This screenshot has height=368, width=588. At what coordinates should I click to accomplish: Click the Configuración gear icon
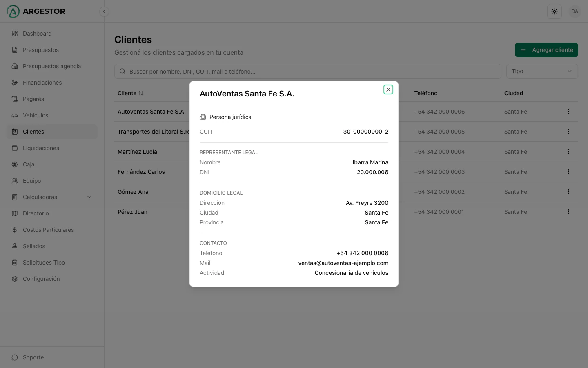pyautogui.click(x=15, y=279)
